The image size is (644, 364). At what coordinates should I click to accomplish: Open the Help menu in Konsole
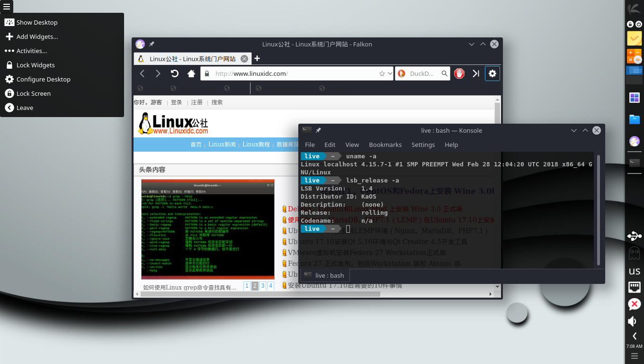click(x=451, y=145)
